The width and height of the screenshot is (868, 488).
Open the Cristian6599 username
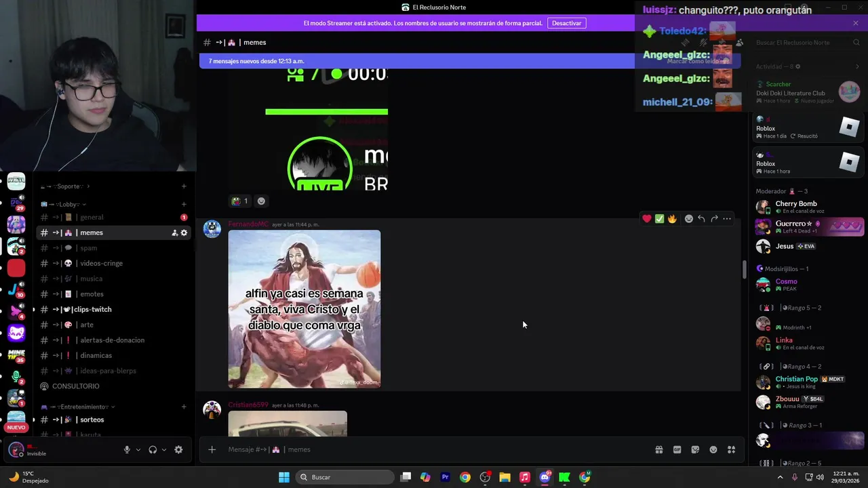coord(248,405)
